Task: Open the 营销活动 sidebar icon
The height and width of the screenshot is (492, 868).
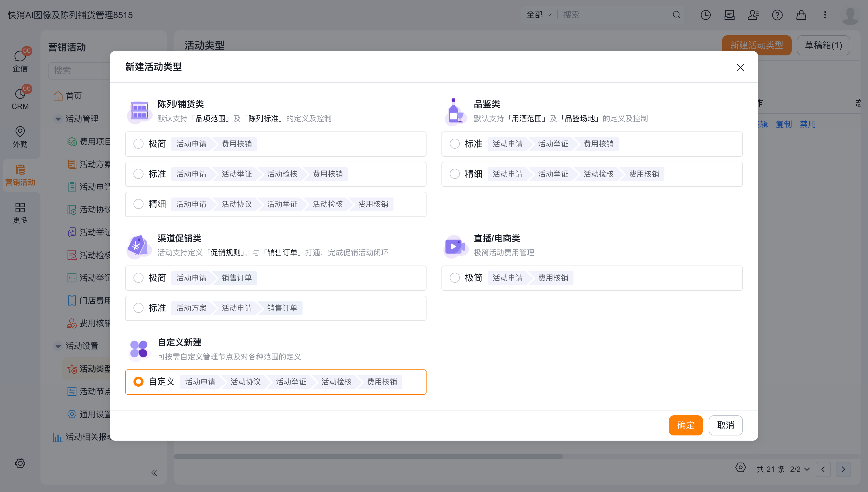Action: click(x=20, y=175)
